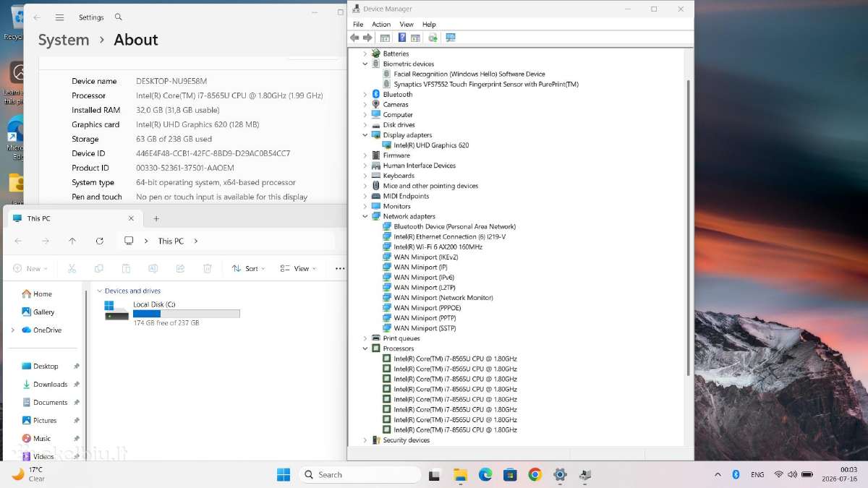Viewport: 868px width, 488px height.
Task: Expand the Security devices node
Action: pos(365,440)
